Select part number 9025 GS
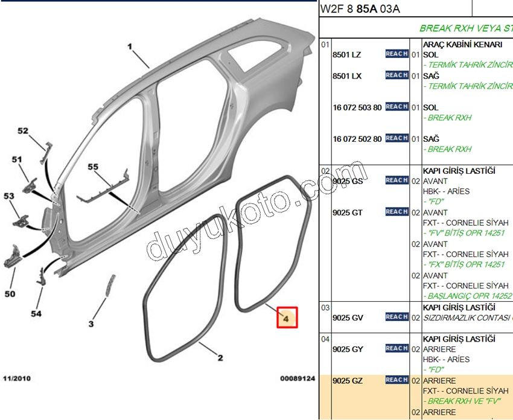Image resolution: width=513 pixels, height=420 pixels. [x=348, y=181]
